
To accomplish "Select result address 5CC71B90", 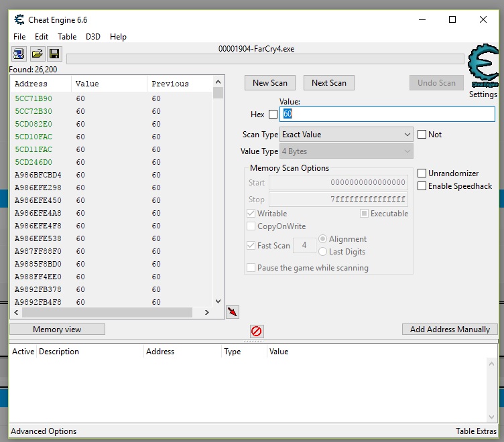I will (34, 98).
